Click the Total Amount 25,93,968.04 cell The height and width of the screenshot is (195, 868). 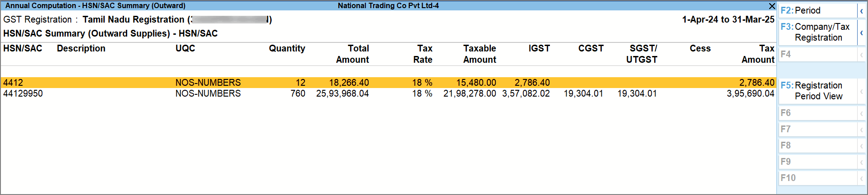(x=342, y=93)
